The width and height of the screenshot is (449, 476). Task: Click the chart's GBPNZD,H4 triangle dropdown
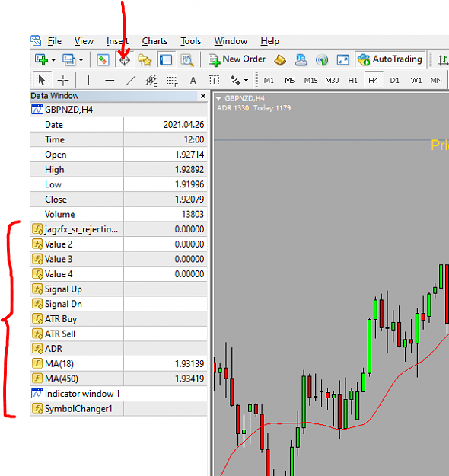(x=218, y=99)
